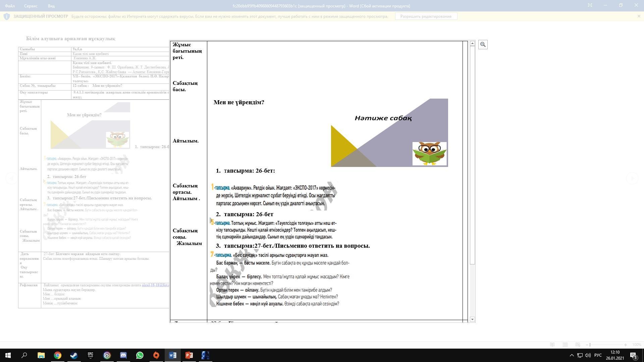Switch to Read Mode view in status bar
The image size is (644, 362).
pos(552,345)
